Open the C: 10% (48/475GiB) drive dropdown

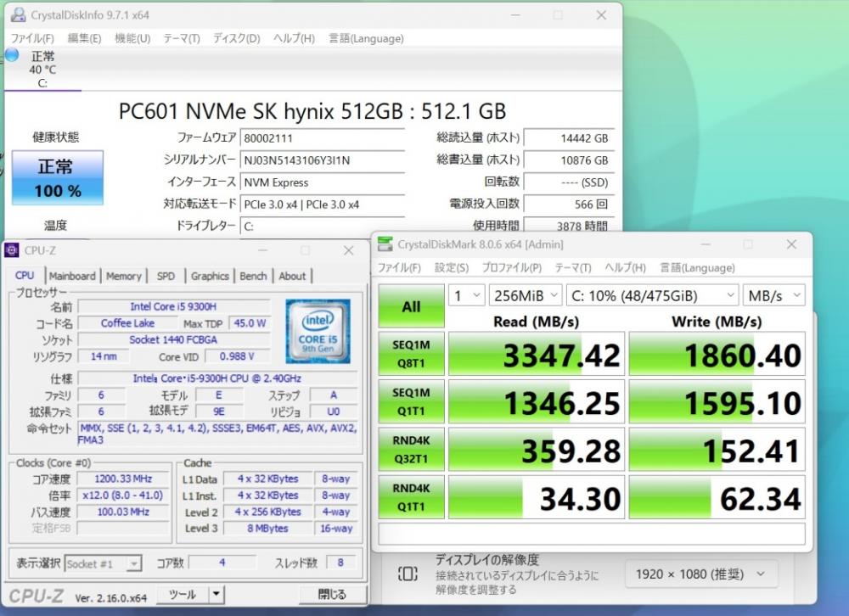click(x=652, y=295)
